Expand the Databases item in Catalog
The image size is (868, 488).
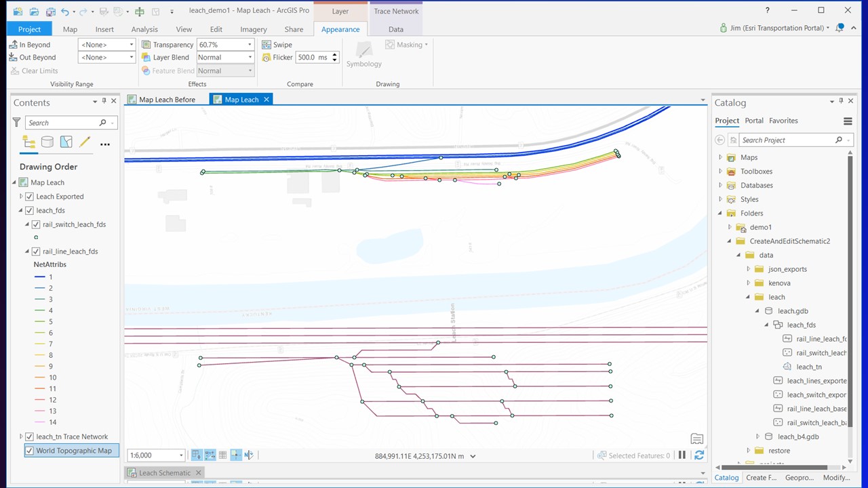click(x=721, y=185)
